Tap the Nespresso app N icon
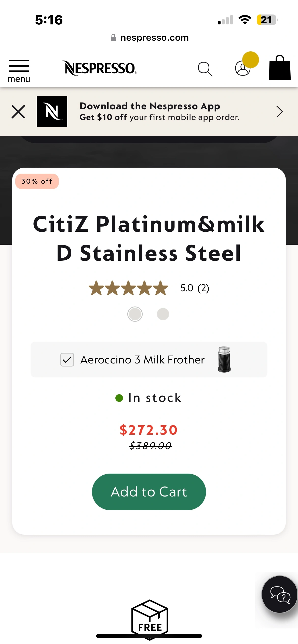This screenshot has width=298, height=644. 52,111
